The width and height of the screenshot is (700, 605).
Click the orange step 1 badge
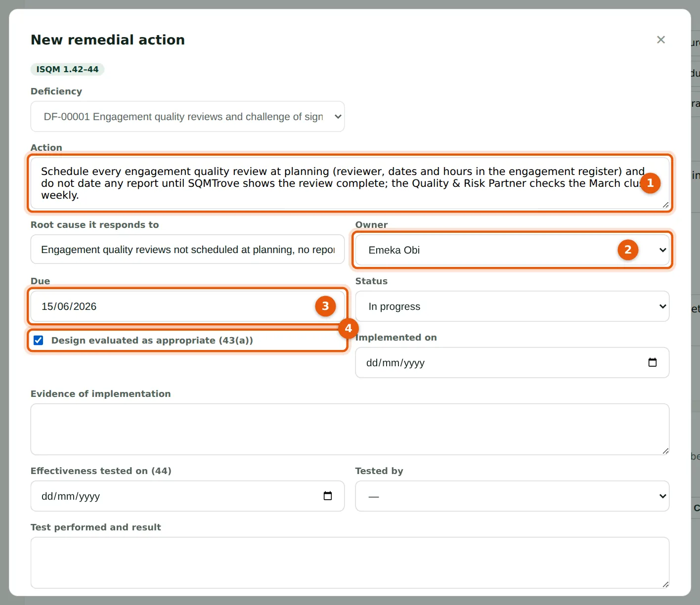[x=650, y=183]
